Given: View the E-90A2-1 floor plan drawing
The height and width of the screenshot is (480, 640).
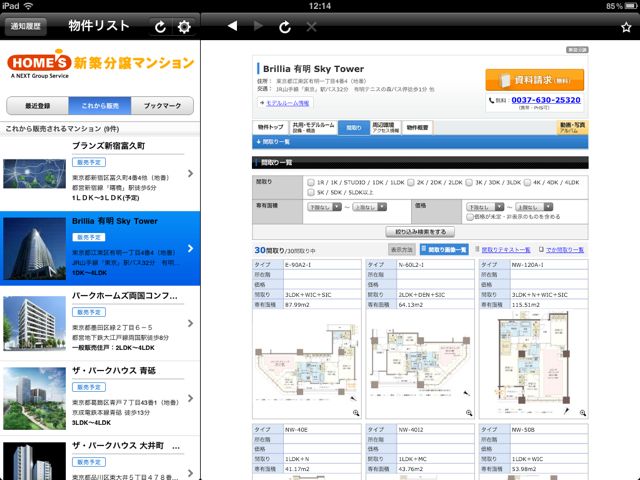Looking at the screenshot, I should tap(307, 361).
